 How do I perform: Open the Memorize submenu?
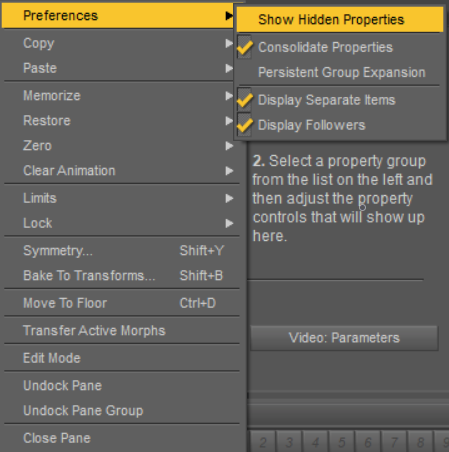(x=121, y=96)
